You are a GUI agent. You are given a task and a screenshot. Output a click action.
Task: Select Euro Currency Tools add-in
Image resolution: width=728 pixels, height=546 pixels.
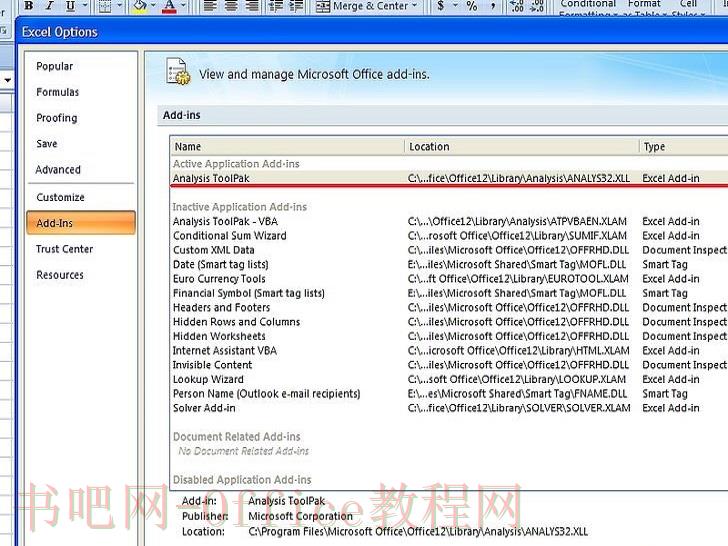point(449,279)
